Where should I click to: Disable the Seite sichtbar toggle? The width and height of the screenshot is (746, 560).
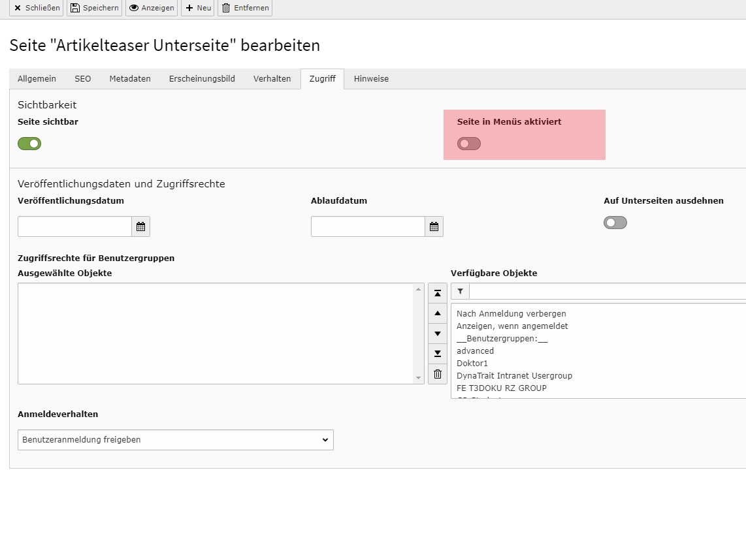[29, 144]
